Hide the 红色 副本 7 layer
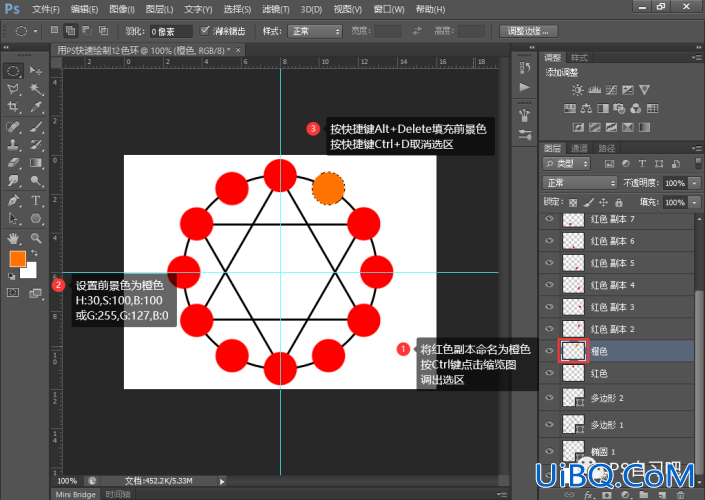Viewport: 705px width, 500px height. 549,219
